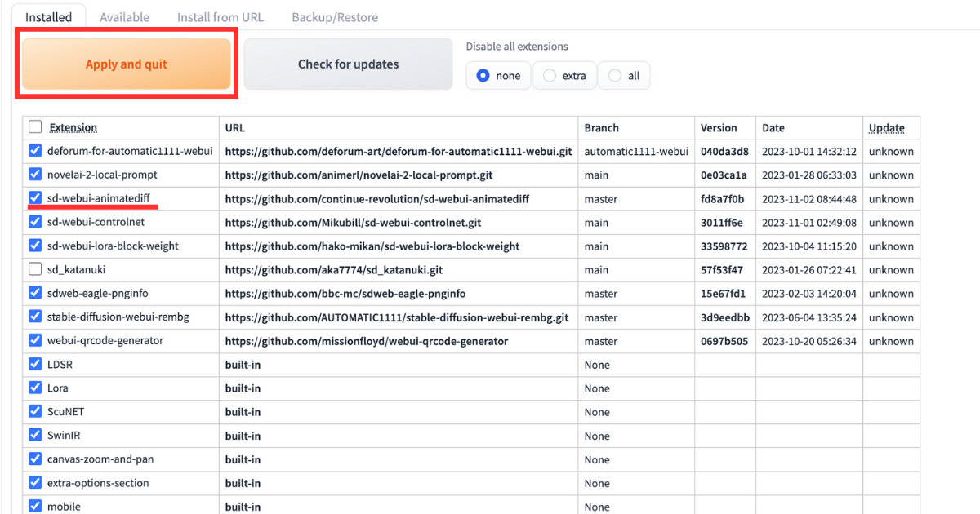Screen dimensions: 980x514
Task: Open the novelai-2-local-prompt.git GitHub URL
Action: point(359,175)
